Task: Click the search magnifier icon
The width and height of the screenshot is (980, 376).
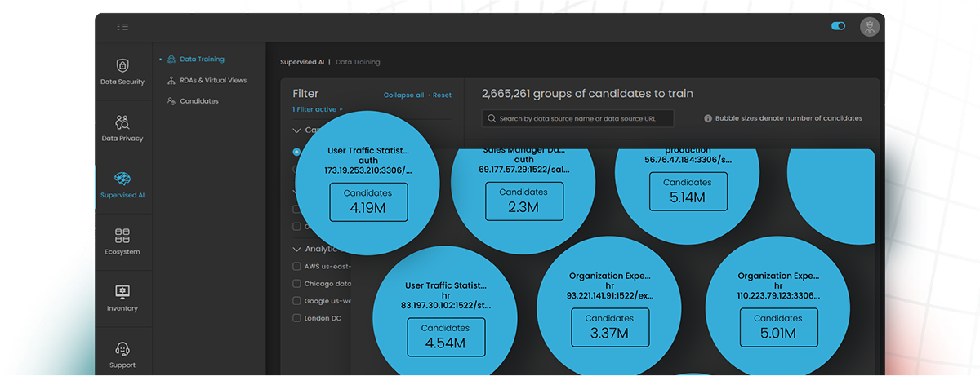Action: 492,118
